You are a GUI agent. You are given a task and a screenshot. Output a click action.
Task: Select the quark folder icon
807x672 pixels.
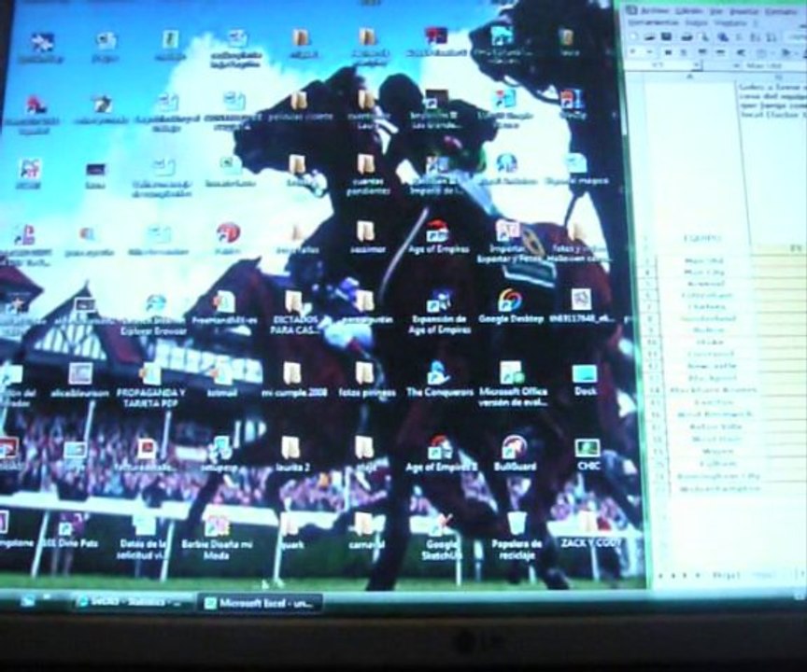click(x=291, y=531)
